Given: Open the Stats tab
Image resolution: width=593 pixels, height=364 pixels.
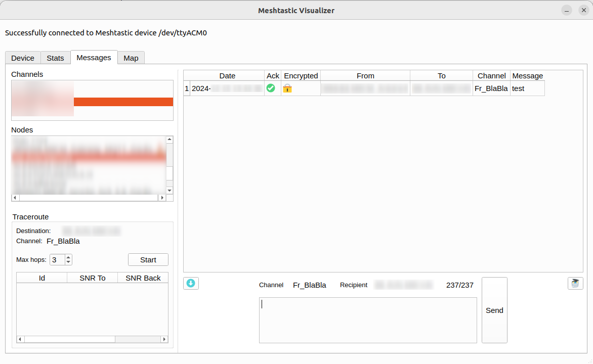Looking at the screenshot, I should [x=55, y=58].
